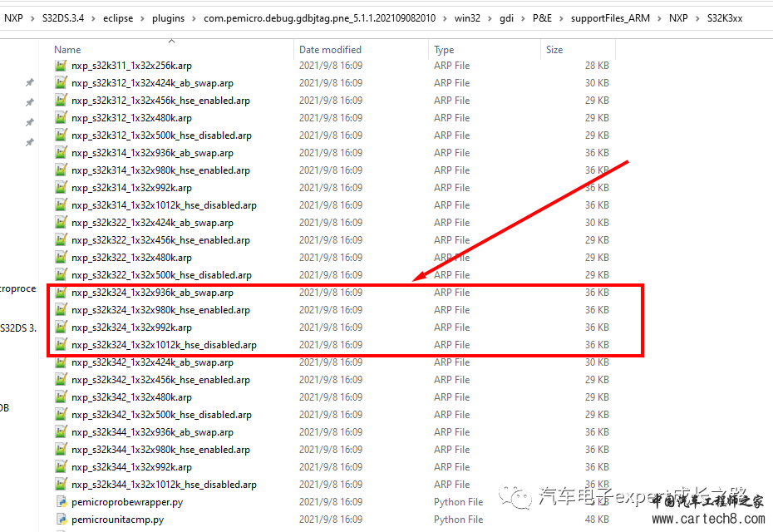Click file icon of nxp_s32k322_1x32x480k.arp
The width and height of the screenshot is (773, 532).
(x=62, y=258)
